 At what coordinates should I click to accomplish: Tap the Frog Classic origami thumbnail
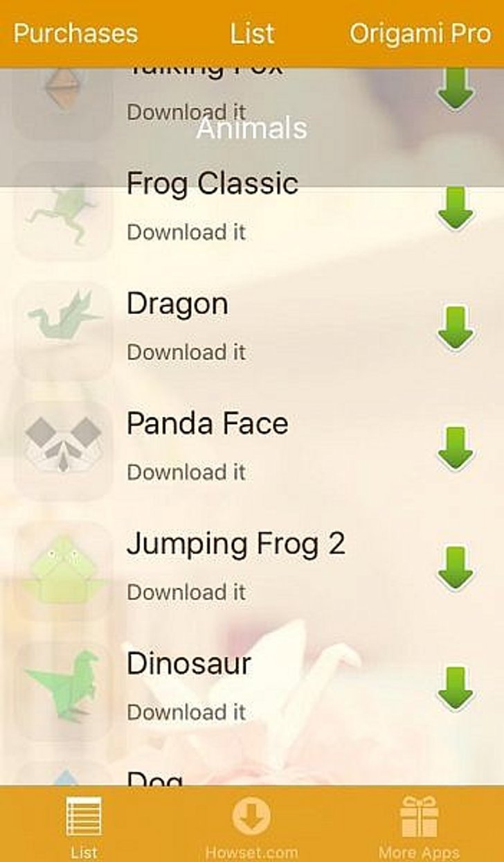click(63, 210)
